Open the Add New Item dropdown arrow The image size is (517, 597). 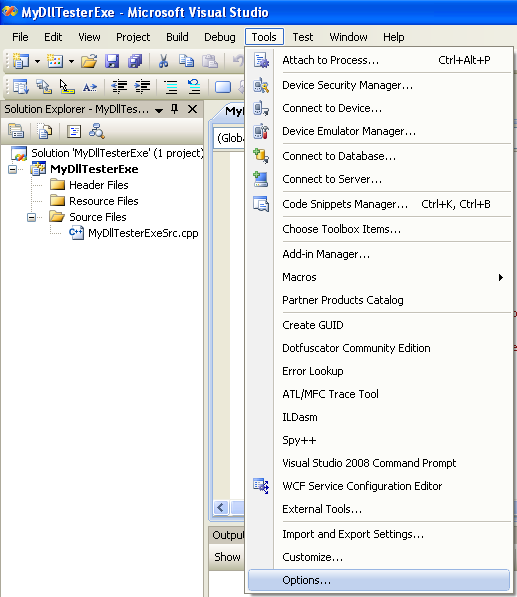pos(71,61)
